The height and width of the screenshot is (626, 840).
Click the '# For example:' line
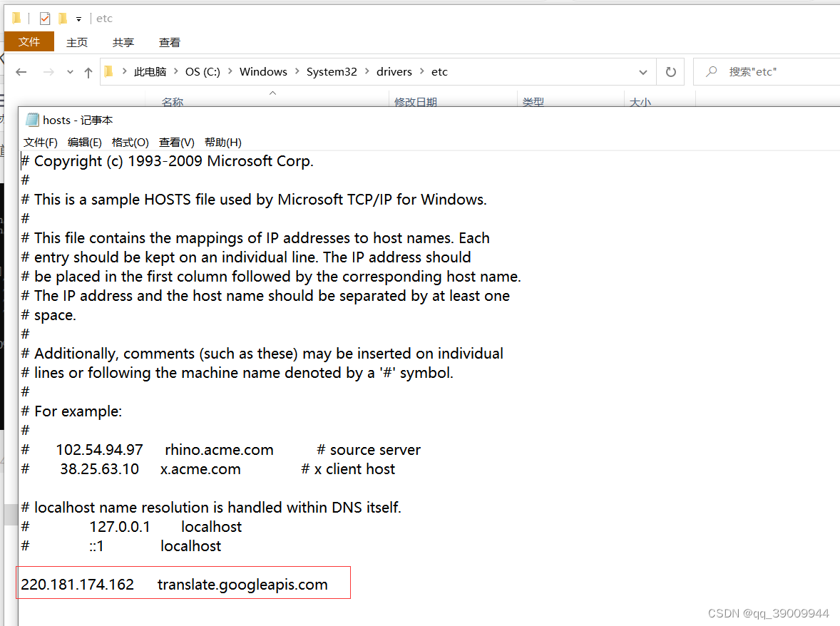click(72, 411)
